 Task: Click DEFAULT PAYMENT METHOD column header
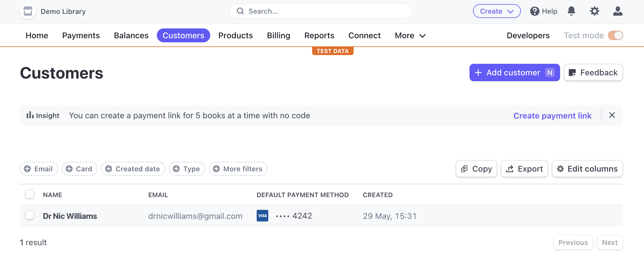[x=303, y=195]
